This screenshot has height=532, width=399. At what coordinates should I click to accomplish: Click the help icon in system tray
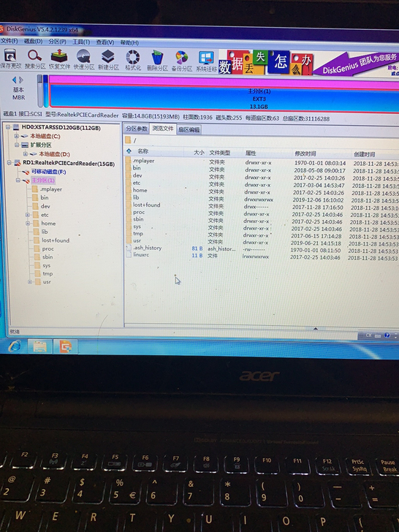click(x=387, y=335)
